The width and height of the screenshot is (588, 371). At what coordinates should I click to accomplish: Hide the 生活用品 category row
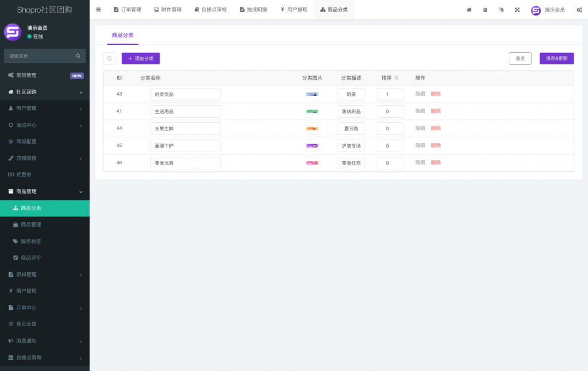pyautogui.click(x=420, y=111)
